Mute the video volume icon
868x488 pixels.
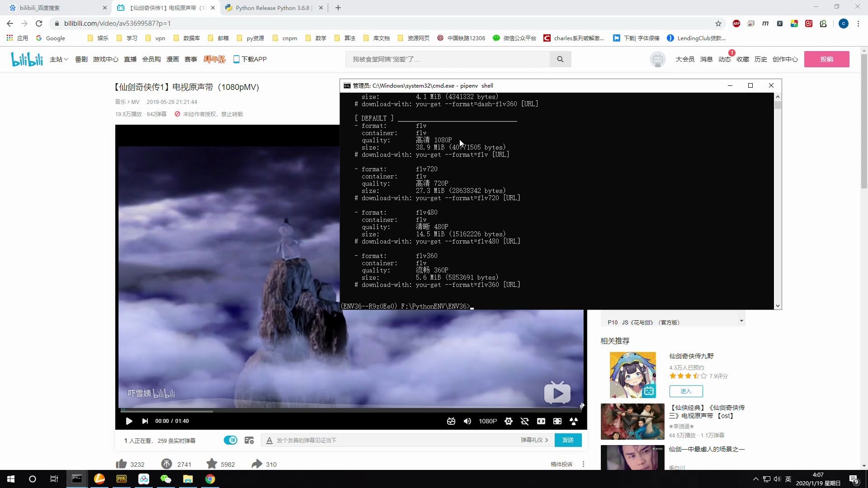[x=467, y=421]
